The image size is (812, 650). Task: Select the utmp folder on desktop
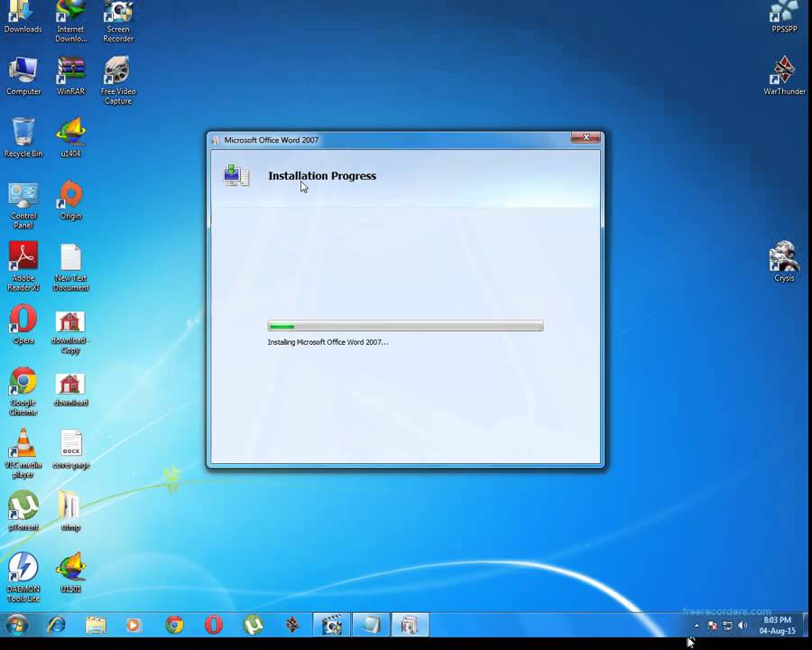click(70, 511)
